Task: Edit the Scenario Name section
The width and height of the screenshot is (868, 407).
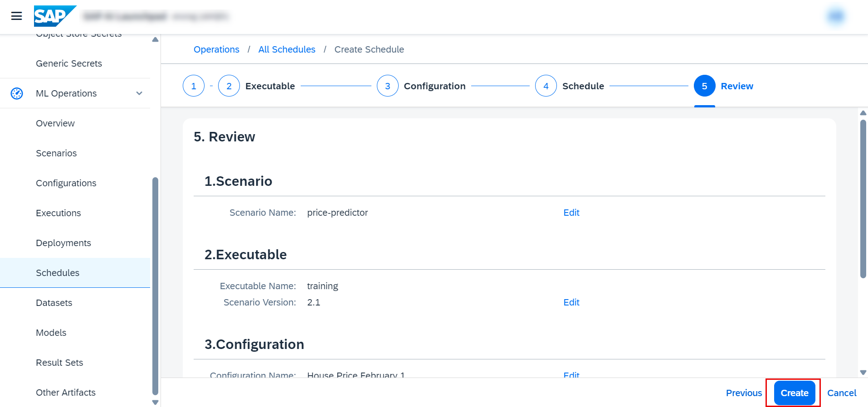Action: [x=571, y=213]
